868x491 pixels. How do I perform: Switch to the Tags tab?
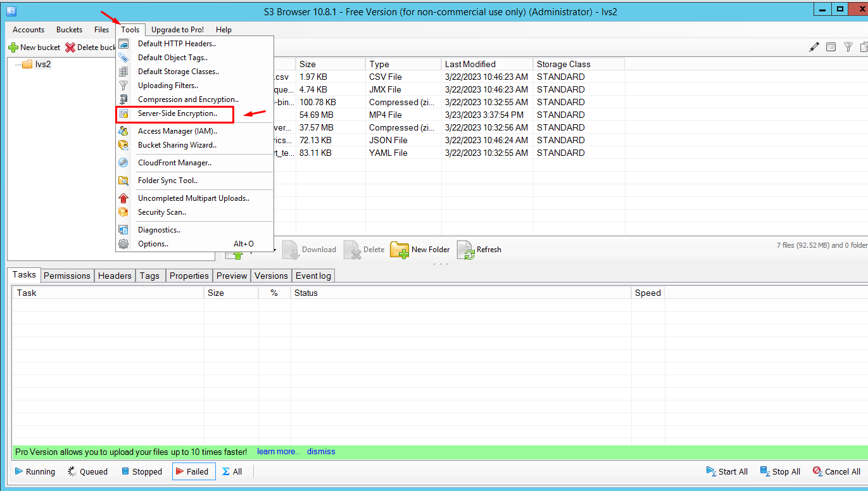[149, 276]
